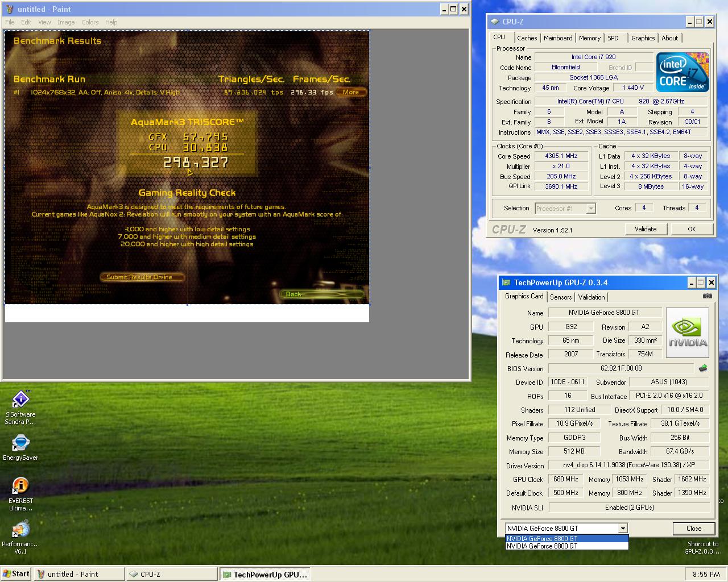728x582 pixels.
Task: Open Paint File menu
Action: coord(10,22)
